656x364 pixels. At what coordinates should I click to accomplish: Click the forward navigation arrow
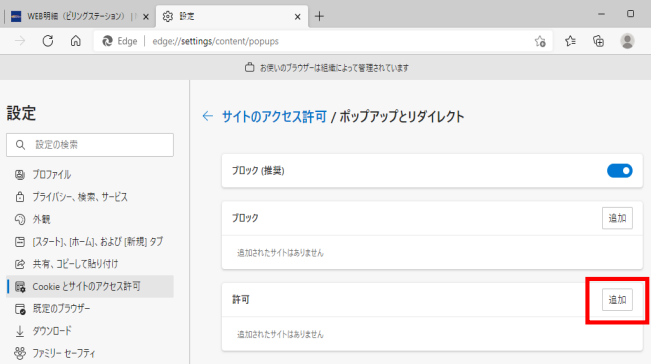tap(20, 41)
